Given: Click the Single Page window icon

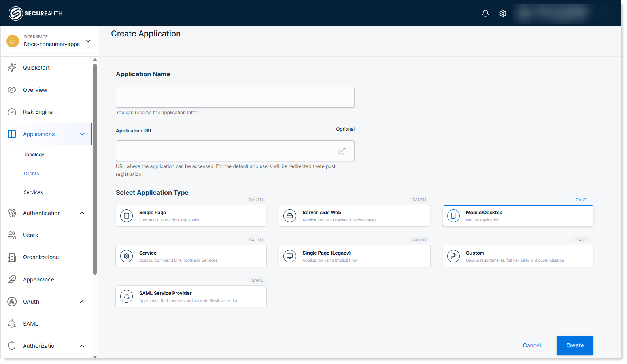Looking at the screenshot, I should pos(127,216).
